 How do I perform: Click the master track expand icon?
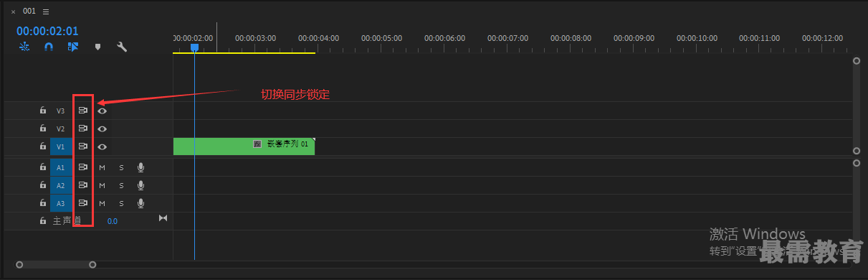(163, 218)
